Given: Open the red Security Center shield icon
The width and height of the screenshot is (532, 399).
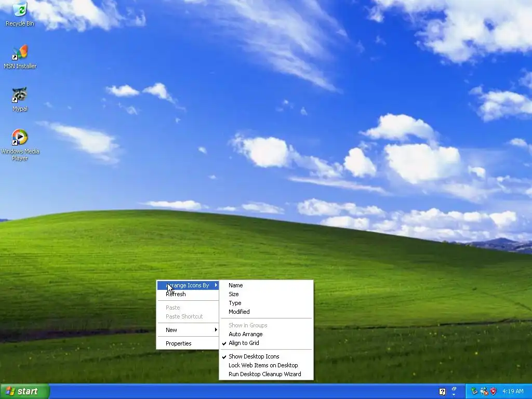Looking at the screenshot, I should click(494, 391).
